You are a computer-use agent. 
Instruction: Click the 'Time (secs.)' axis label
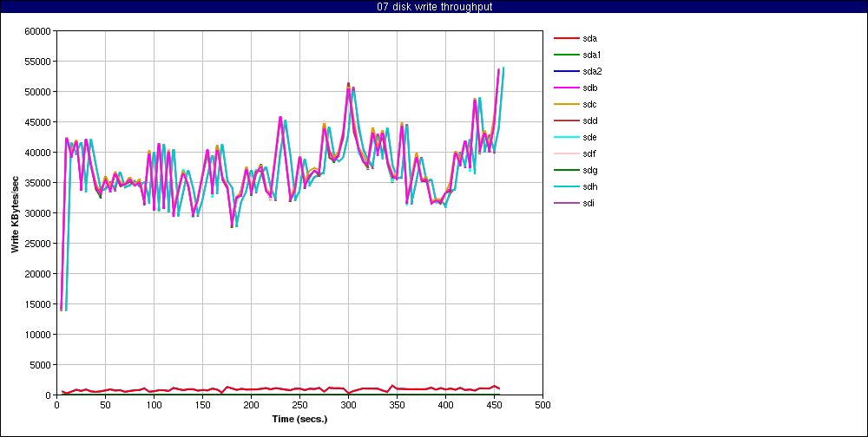[x=299, y=419]
